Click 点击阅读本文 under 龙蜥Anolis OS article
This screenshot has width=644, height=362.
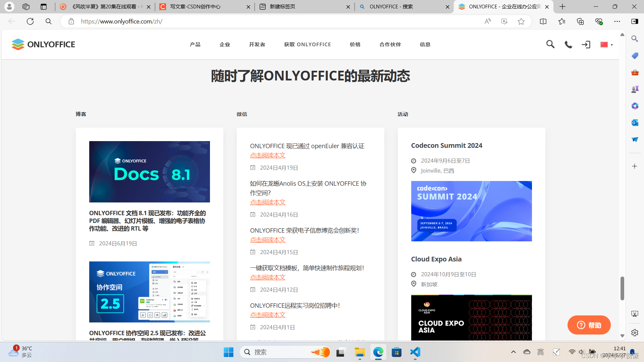268,202
